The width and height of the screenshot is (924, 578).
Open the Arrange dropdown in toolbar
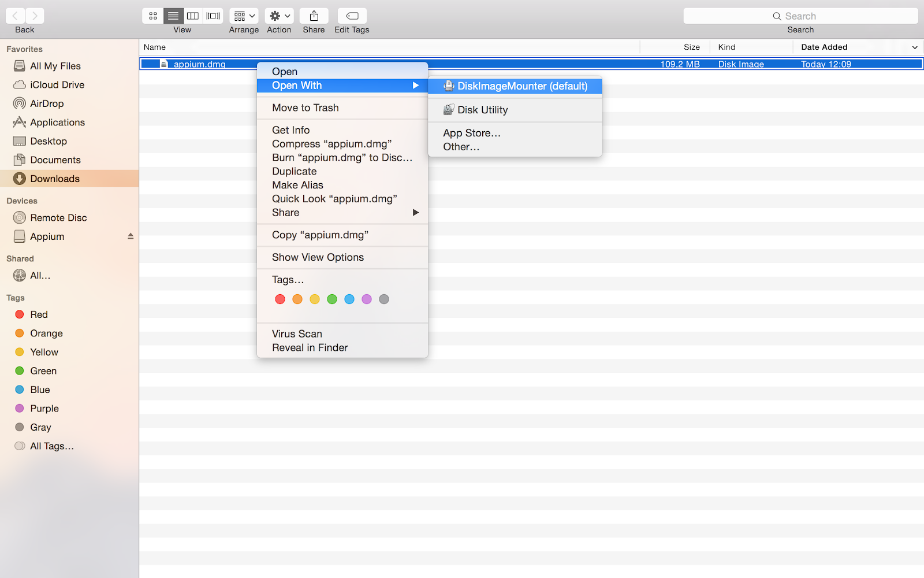point(244,16)
